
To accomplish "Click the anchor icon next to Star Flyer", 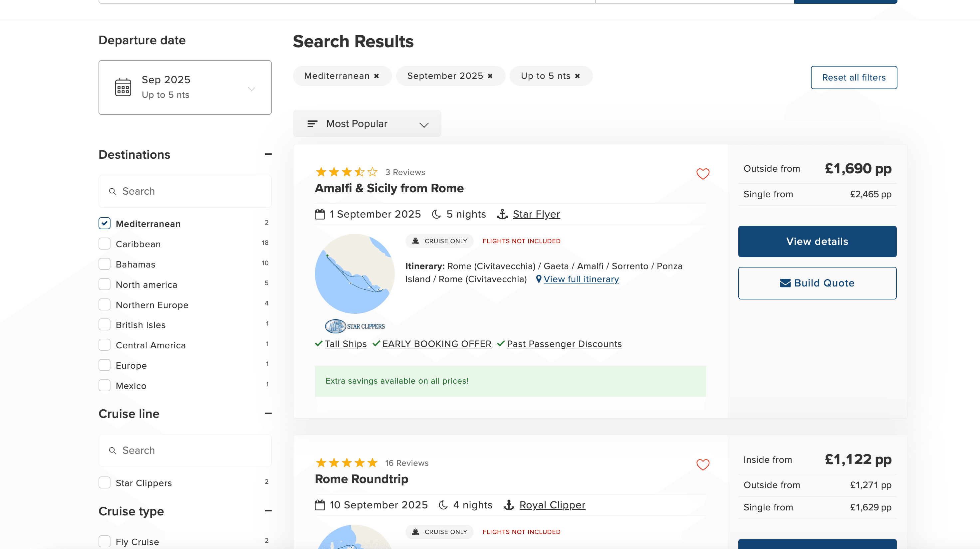I will (x=502, y=214).
